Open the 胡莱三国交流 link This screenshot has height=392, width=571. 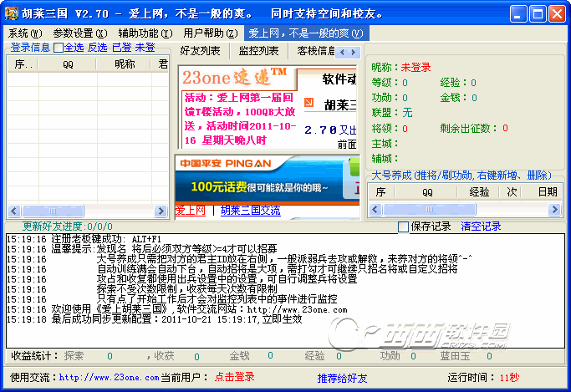pos(251,211)
